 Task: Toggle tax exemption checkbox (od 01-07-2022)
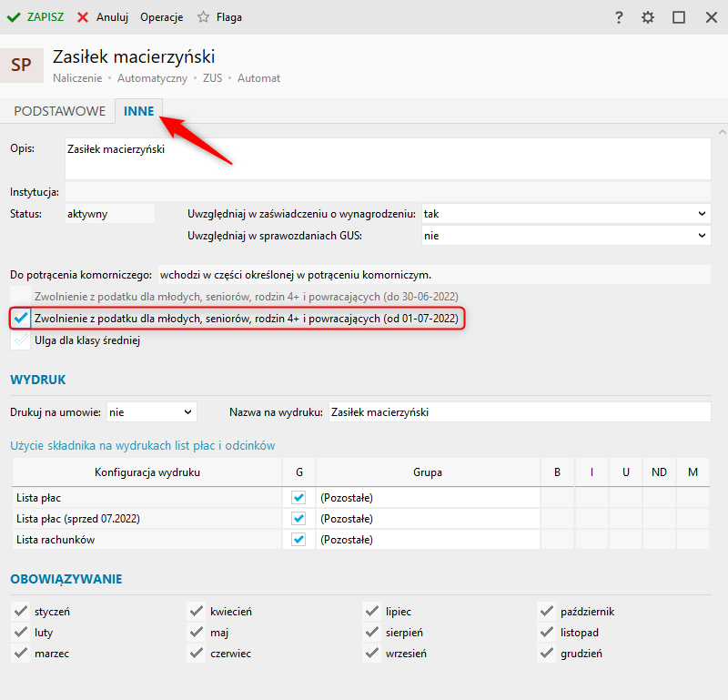pos(21,319)
